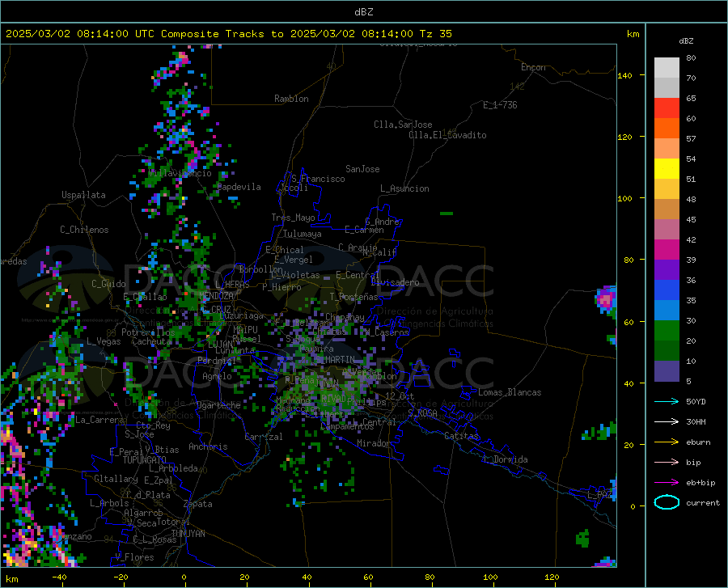Click the Gltallary map label
Screen dimensions: 728x588
(116, 479)
